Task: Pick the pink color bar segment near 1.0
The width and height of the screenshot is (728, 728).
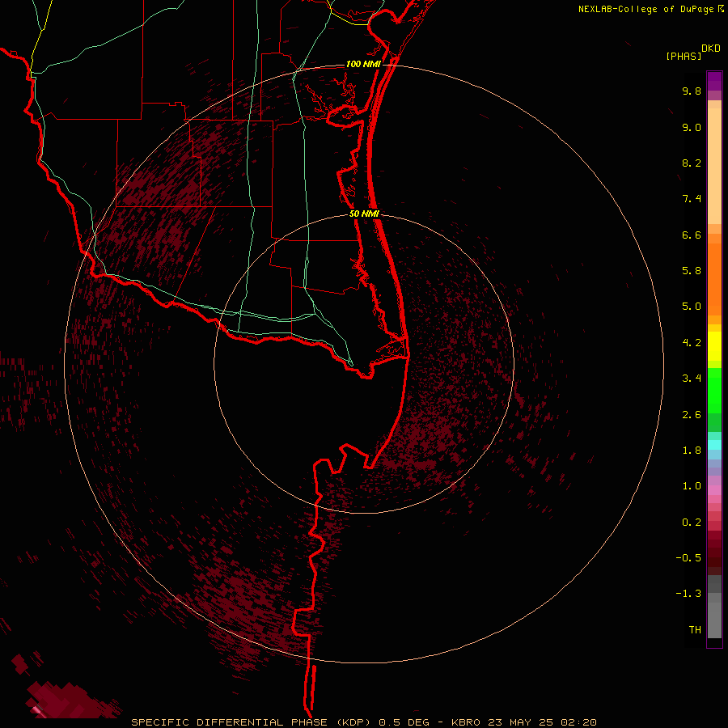Action: tap(714, 490)
